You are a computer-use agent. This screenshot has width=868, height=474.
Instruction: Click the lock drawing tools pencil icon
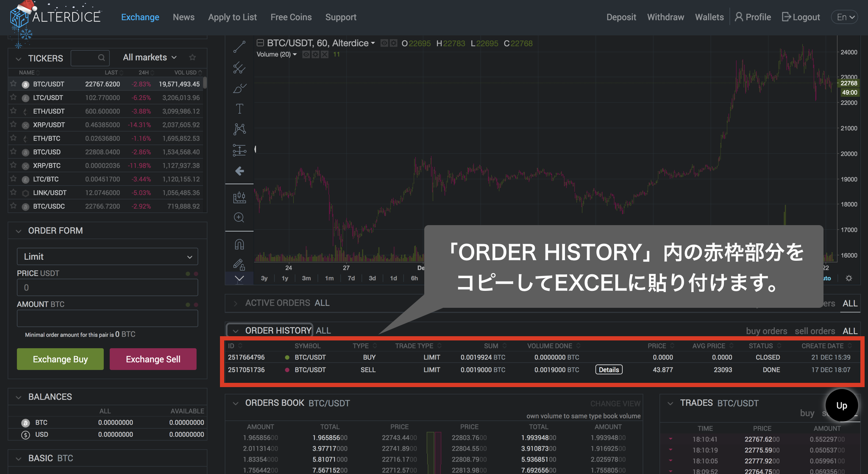[x=239, y=265]
